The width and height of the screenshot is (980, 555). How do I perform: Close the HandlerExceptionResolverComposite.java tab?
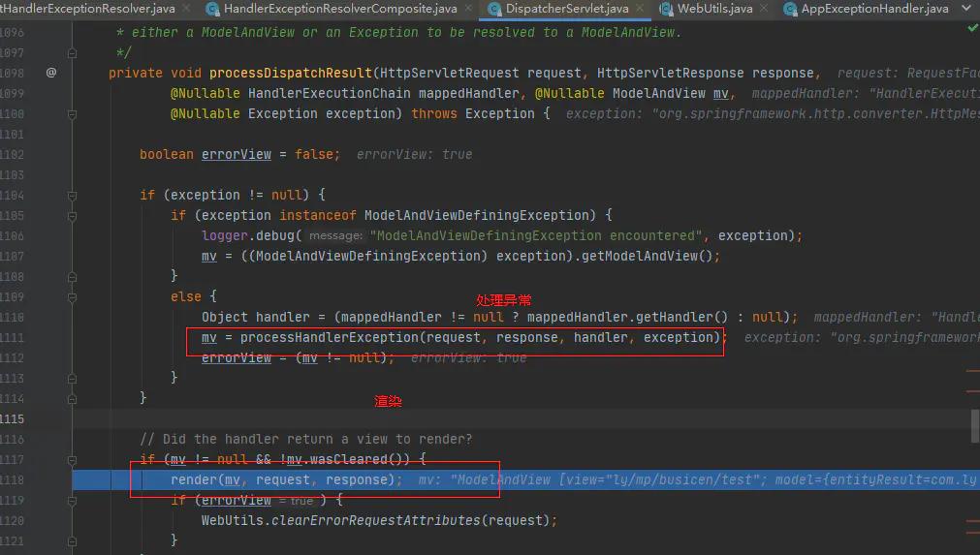(470, 9)
